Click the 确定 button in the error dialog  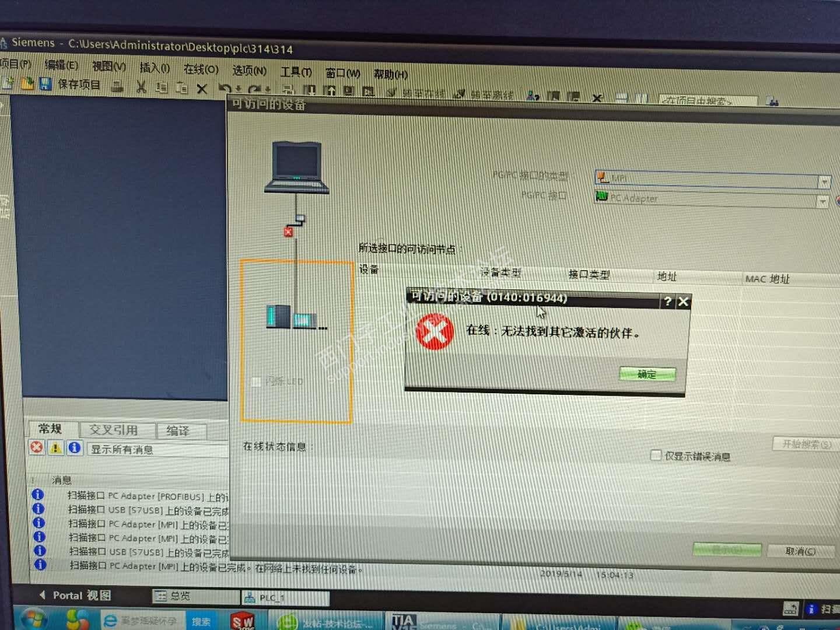pyautogui.click(x=647, y=374)
